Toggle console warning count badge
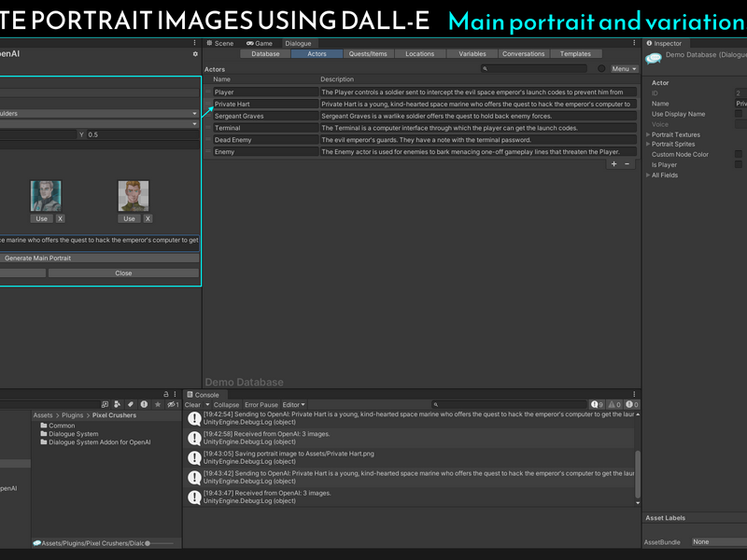747x560 pixels. pos(614,405)
